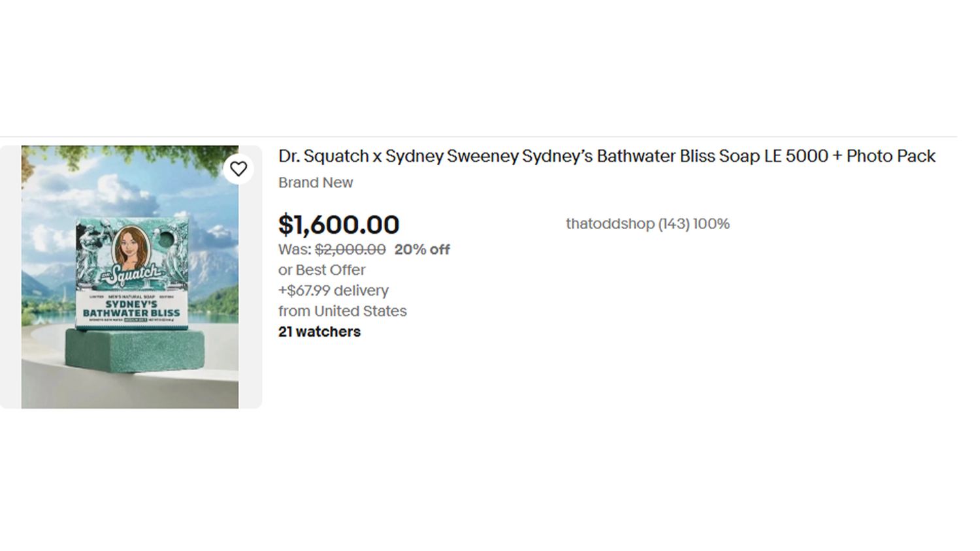Open seller thatoddshop's name
980x551 pixels.
610,224
